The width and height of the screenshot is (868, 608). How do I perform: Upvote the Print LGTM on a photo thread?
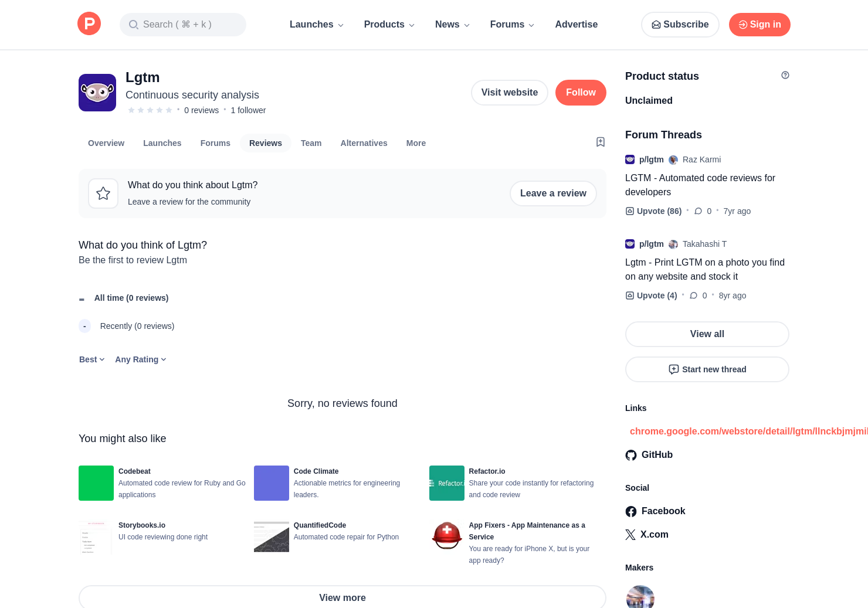[651, 295]
